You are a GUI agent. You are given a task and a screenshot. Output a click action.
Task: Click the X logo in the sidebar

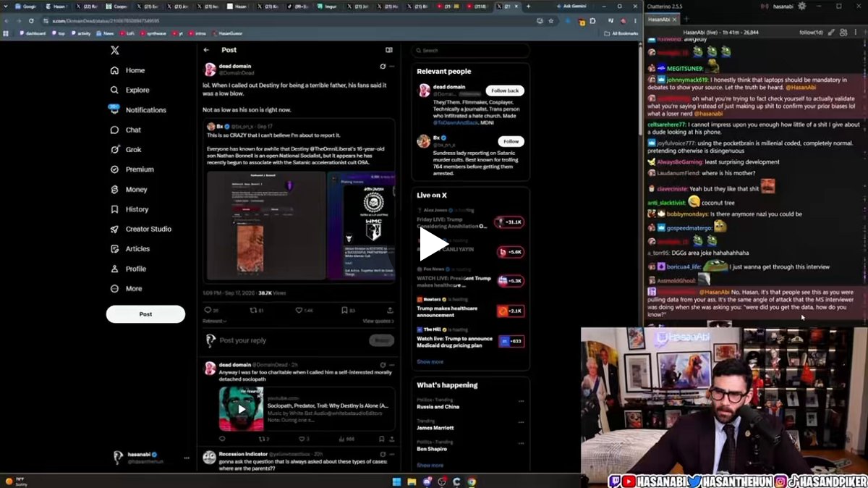(x=114, y=50)
